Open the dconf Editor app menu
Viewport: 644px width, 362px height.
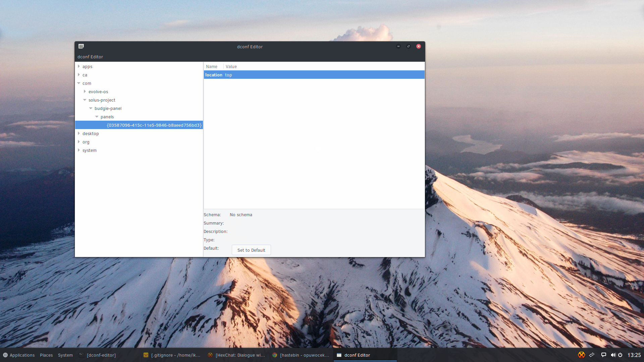(90, 57)
